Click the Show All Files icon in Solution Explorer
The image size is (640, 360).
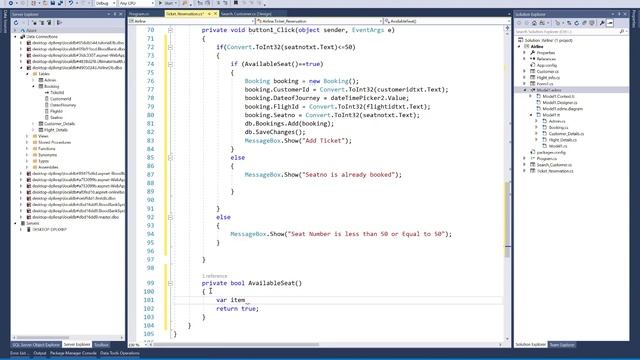(x=592, y=23)
